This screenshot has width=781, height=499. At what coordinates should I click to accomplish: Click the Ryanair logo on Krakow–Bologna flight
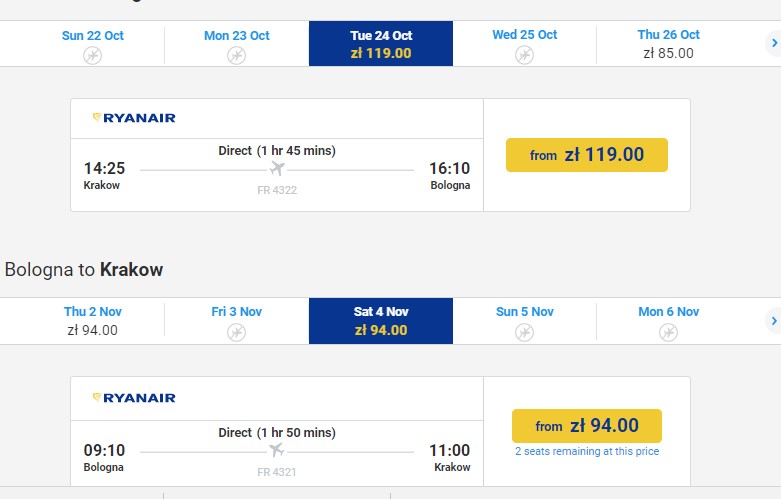134,118
